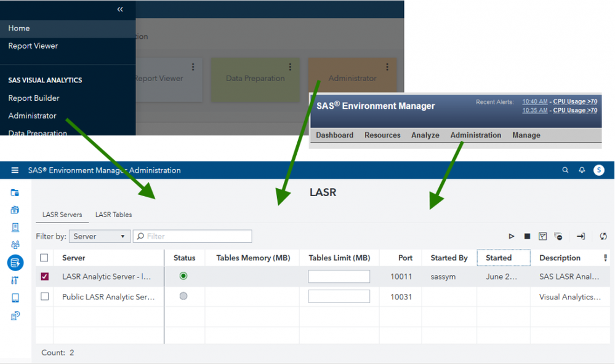Collapse the side menu with double chevron
The width and height of the screenshot is (615, 364).
tap(120, 9)
